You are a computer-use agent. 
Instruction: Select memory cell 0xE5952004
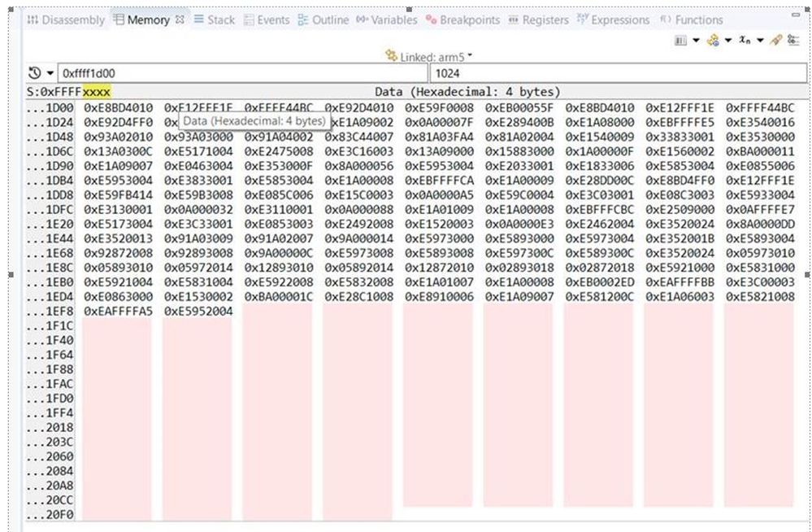[199, 311]
